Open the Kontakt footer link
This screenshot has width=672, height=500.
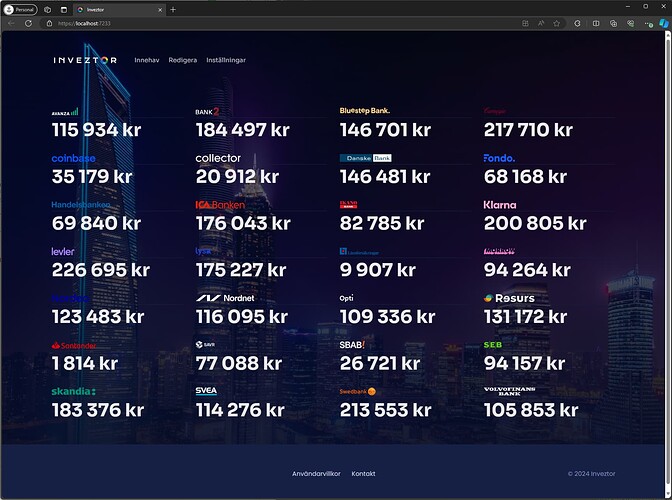[363, 473]
